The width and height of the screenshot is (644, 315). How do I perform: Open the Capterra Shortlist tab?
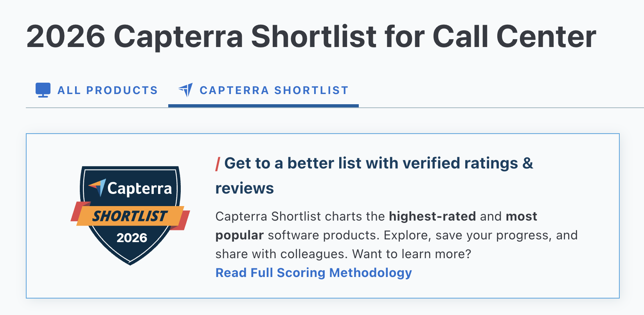tap(273, 90)
